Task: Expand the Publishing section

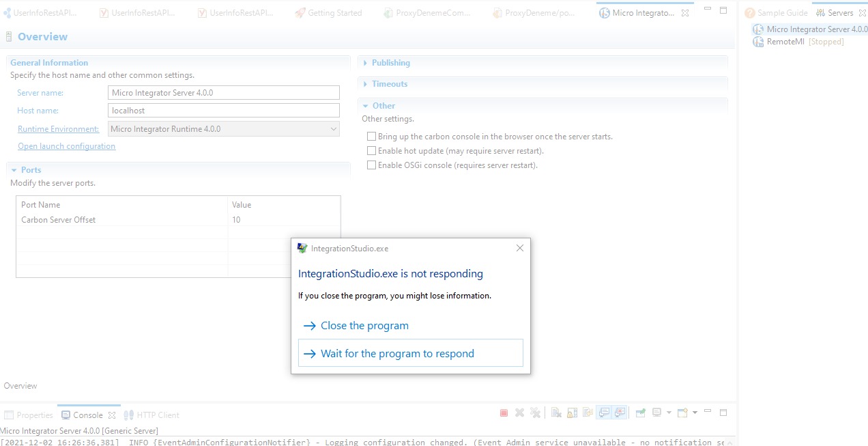Action: coord(366,62)
